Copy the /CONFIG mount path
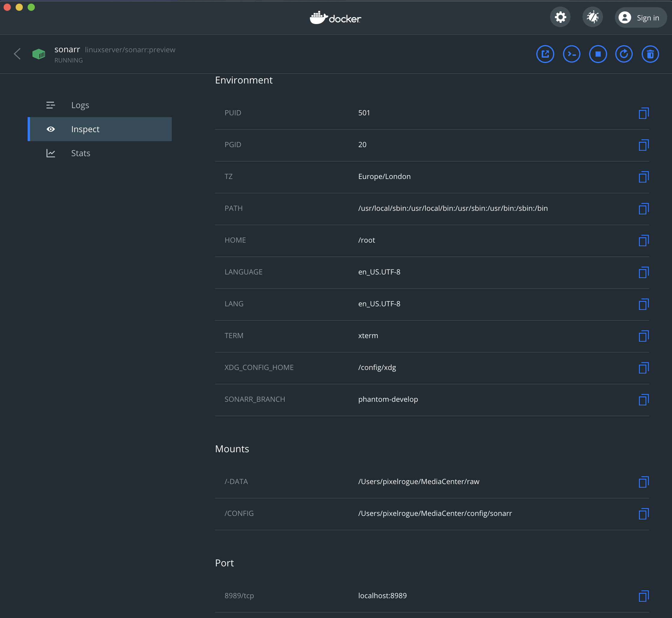 [643, 514]
